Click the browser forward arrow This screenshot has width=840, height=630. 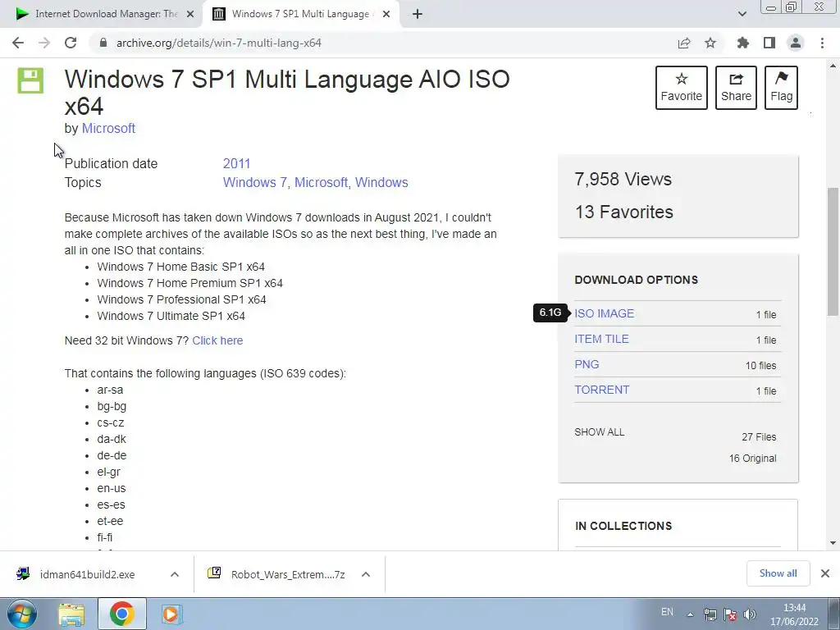point(44,43)
